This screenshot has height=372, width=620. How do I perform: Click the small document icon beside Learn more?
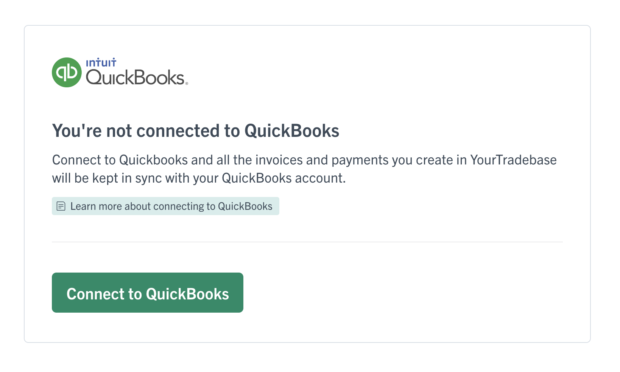click(x=60, y=206)
